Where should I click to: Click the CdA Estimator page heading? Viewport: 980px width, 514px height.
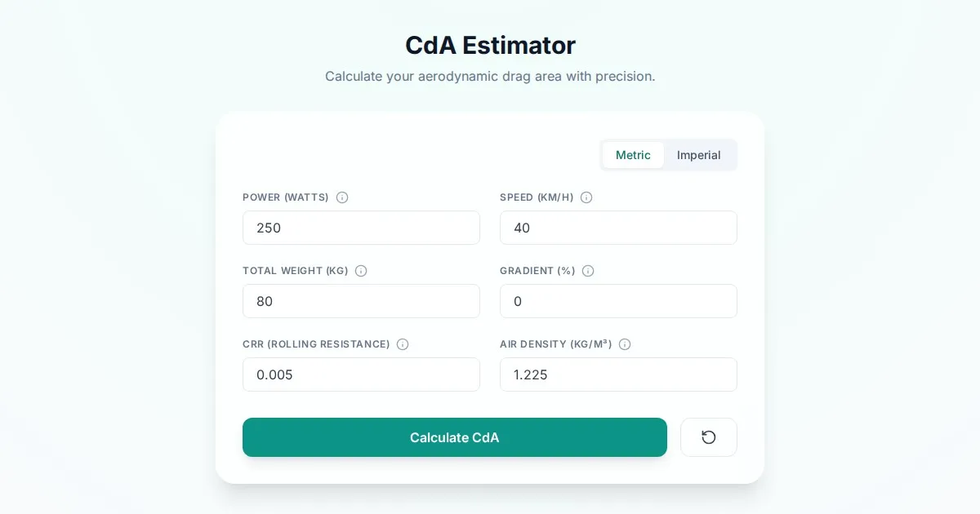coord(490,45)
